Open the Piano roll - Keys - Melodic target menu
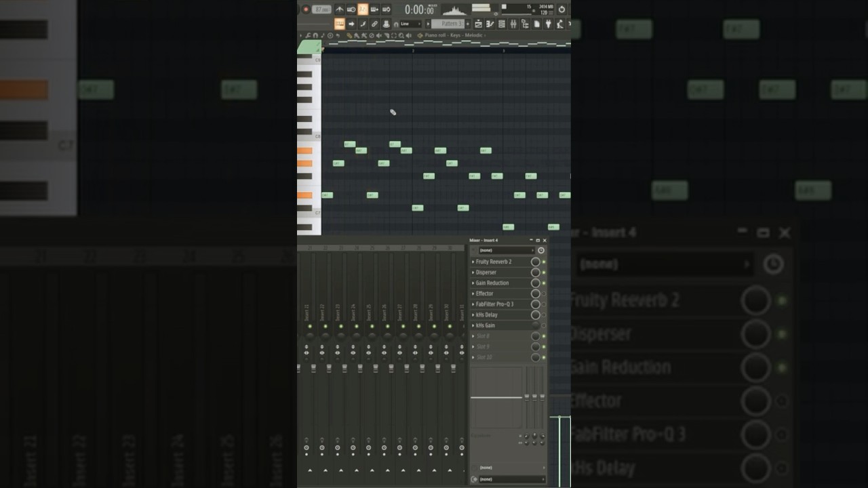This screenshot has height=488, width=868. [x=454, y=35]
